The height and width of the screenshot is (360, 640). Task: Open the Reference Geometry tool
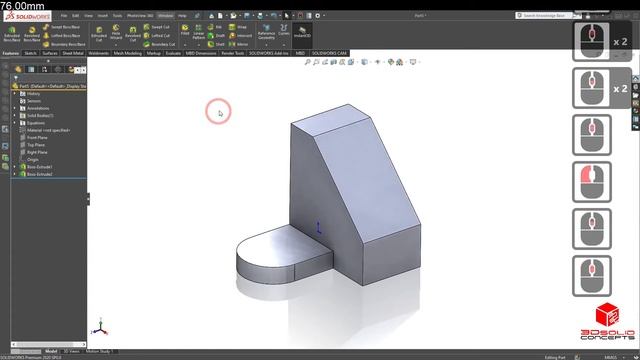click(x=266, y=32)
